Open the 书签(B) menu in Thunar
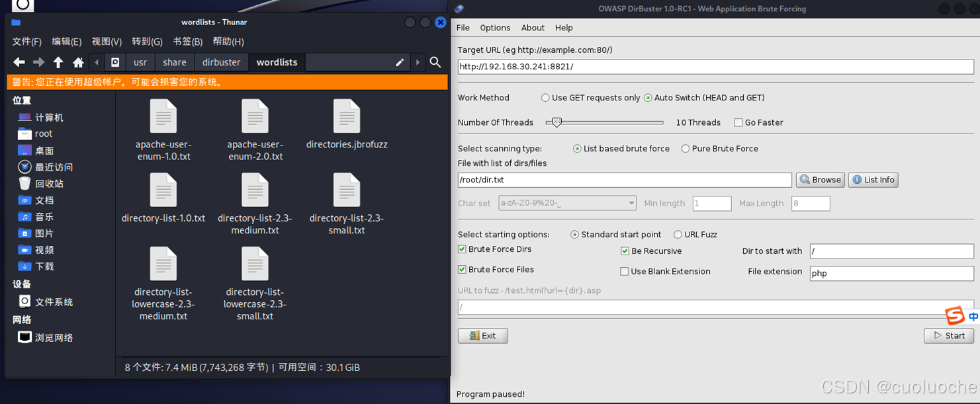980x404 pixels. (187, 41)
